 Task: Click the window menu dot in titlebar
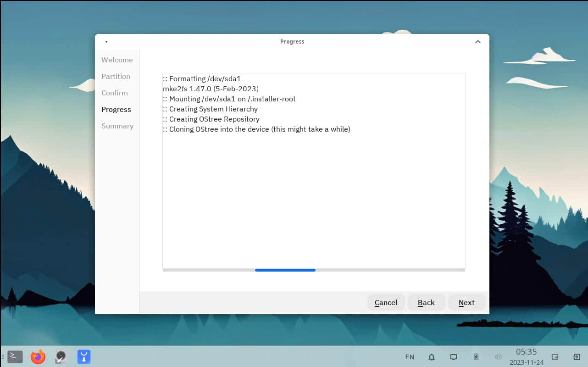[x=106, y=42]
